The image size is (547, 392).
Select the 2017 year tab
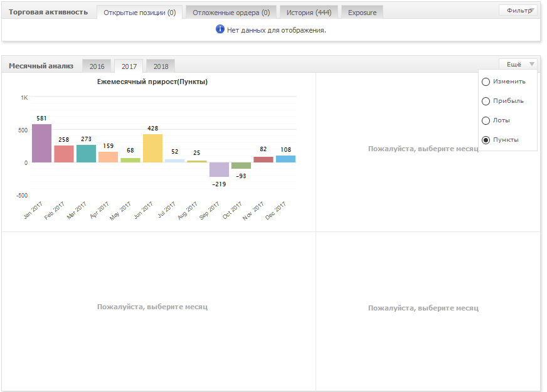tap(129, 66)
